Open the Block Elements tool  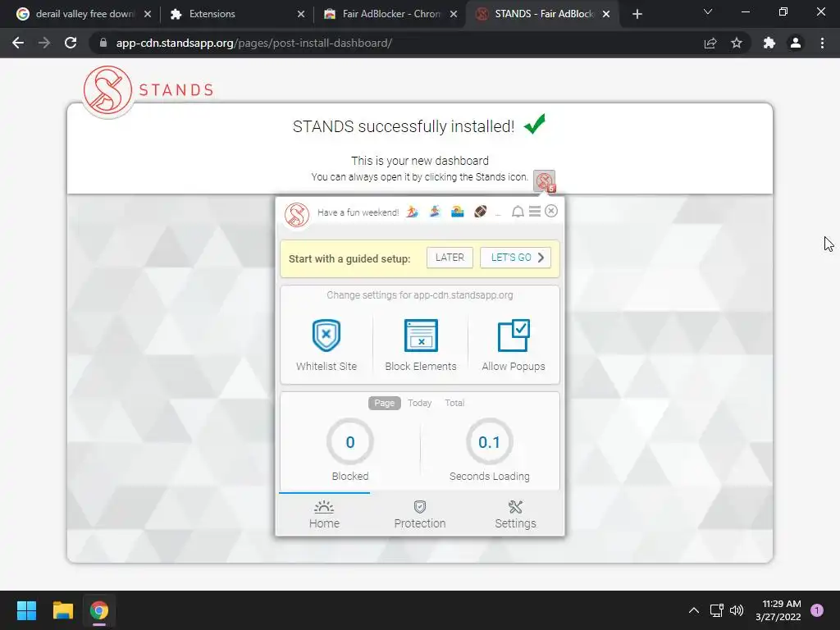pos(421,345)
